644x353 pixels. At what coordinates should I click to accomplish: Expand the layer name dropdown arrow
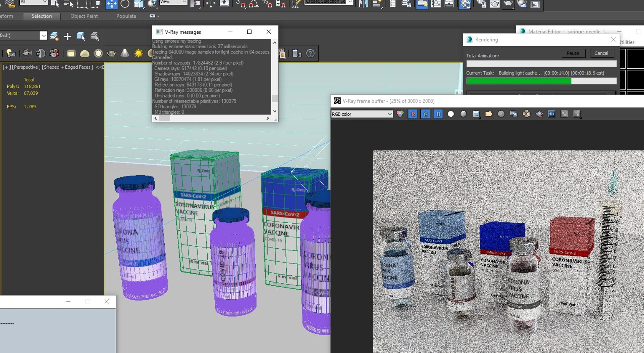[x=43, y=36]
